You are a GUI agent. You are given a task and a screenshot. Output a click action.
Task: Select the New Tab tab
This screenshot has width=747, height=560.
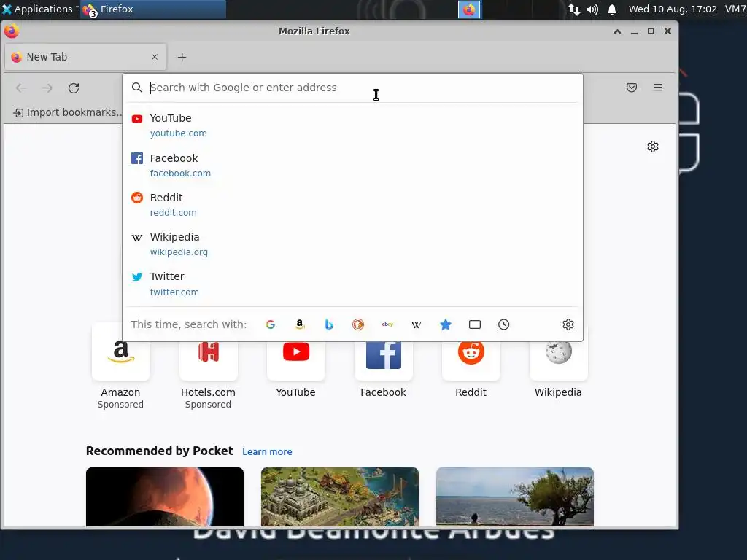[86, 57]
